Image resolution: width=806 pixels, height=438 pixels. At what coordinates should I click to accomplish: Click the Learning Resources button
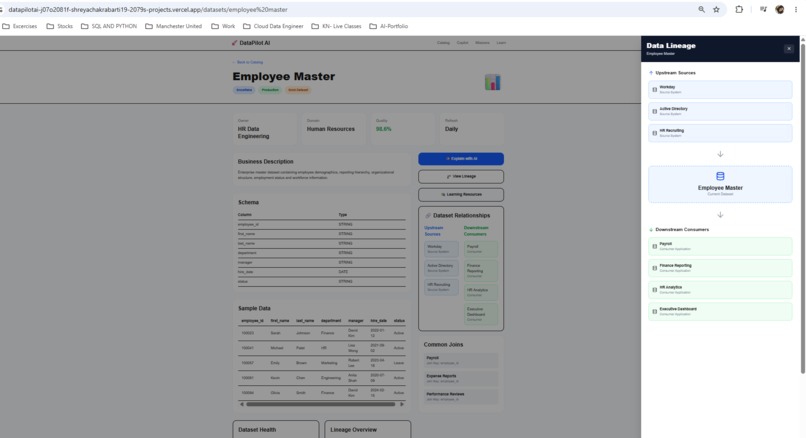click(x=461, y=194)
